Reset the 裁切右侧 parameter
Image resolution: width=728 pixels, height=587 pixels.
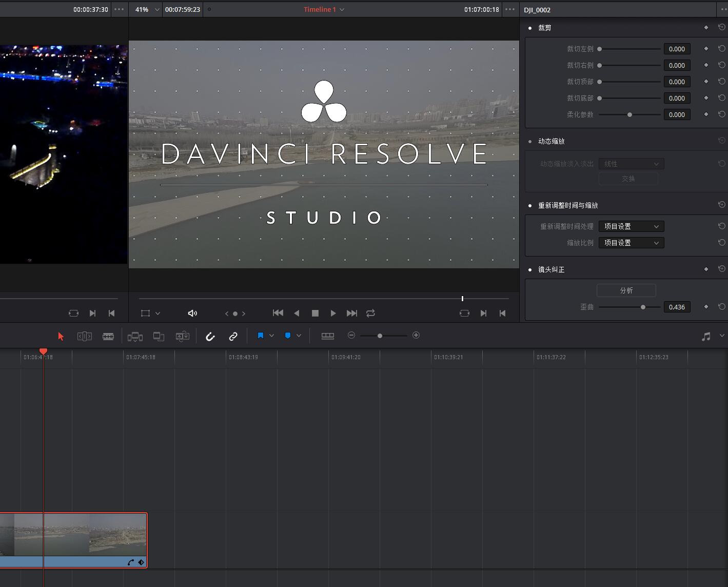721,65
